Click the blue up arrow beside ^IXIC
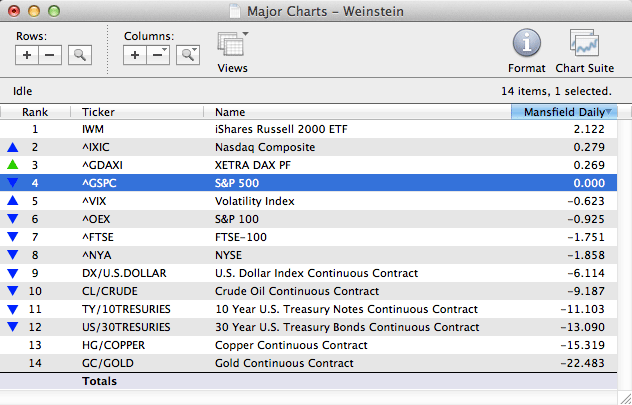 pos(12,147)
